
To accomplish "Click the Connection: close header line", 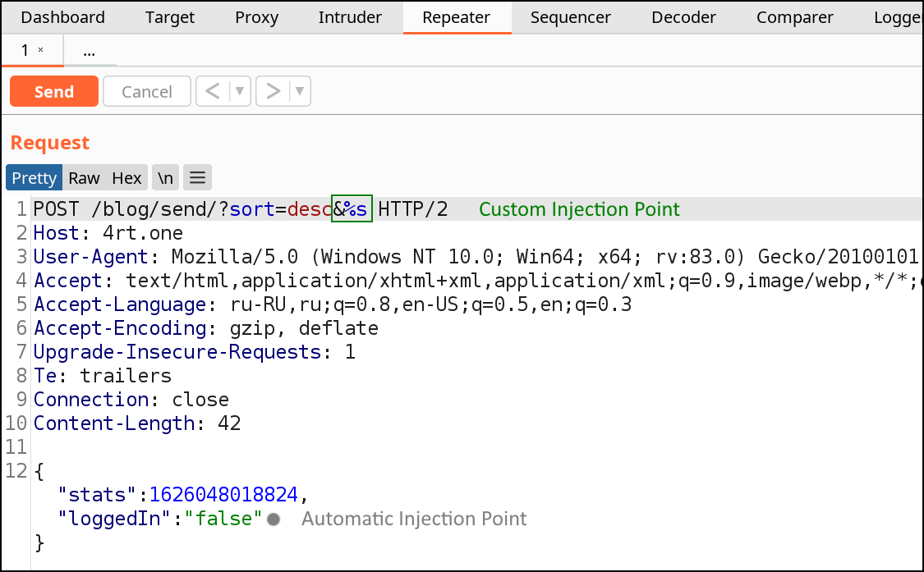I will coord(131,400).
